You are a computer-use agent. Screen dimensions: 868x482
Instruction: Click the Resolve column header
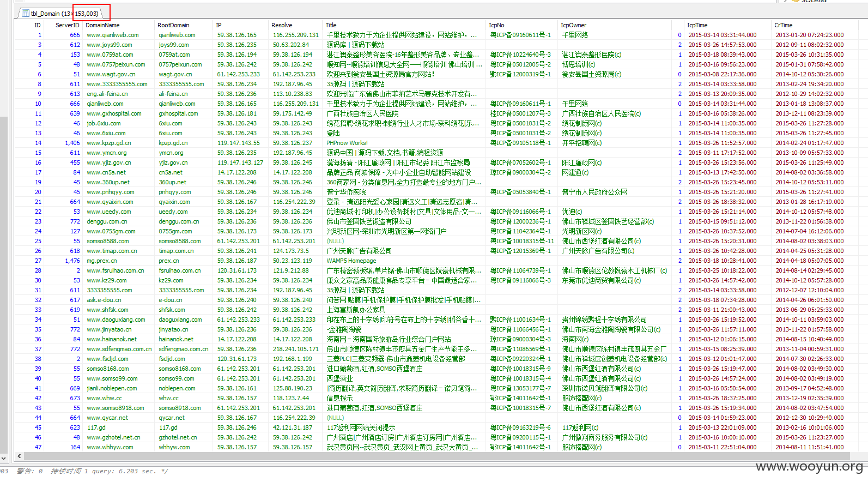[282, 25]
